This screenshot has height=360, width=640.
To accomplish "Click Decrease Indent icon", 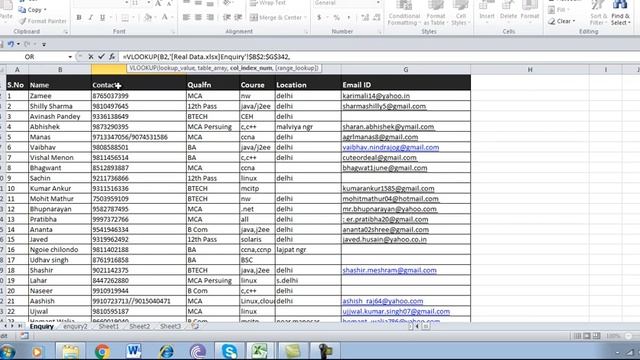I will click(x=227, y=18).
